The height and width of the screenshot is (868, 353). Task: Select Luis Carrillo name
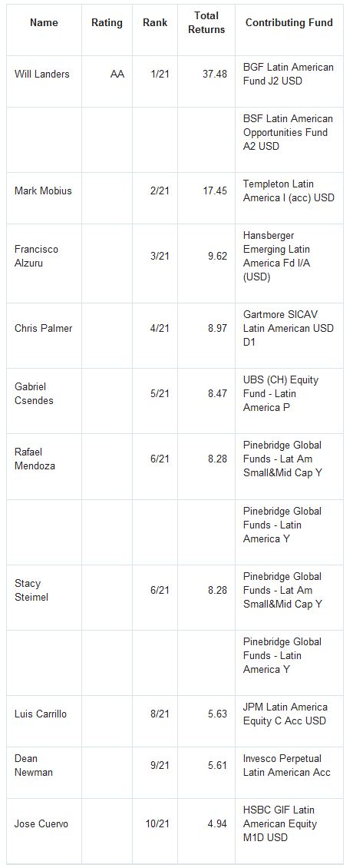click(x=41, y=714)
